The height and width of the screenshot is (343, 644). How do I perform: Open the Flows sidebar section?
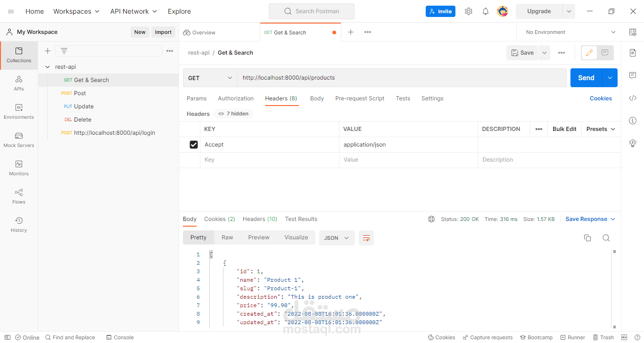pyautogui.click(x=19, y=196)
